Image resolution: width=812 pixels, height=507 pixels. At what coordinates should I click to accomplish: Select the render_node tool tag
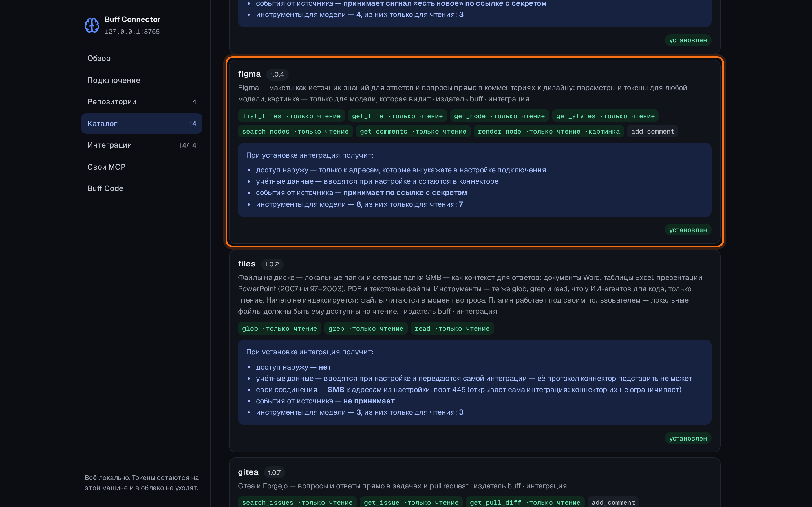pyautogui.click(x=549, y=132)
